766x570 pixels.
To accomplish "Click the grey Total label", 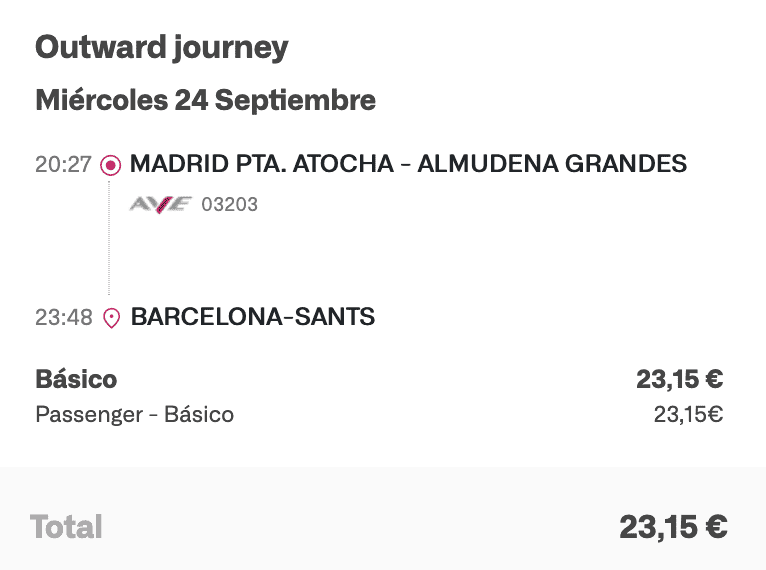I will click(x=66, y=526).
